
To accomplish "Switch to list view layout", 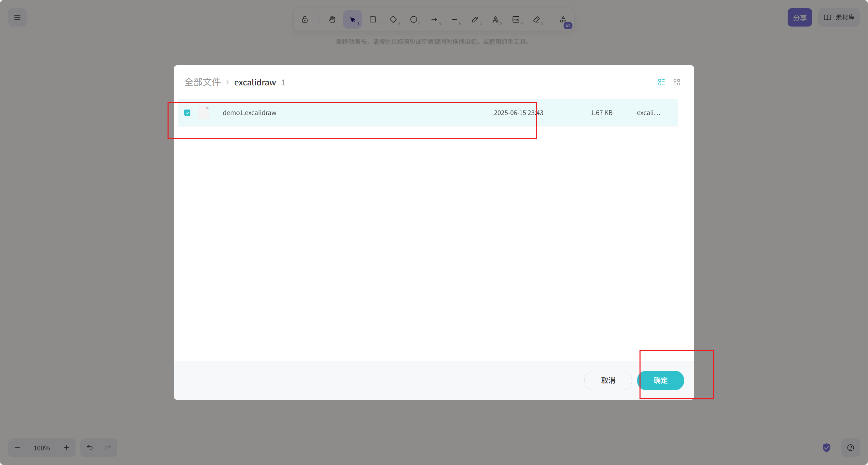I will coord(661,82).
